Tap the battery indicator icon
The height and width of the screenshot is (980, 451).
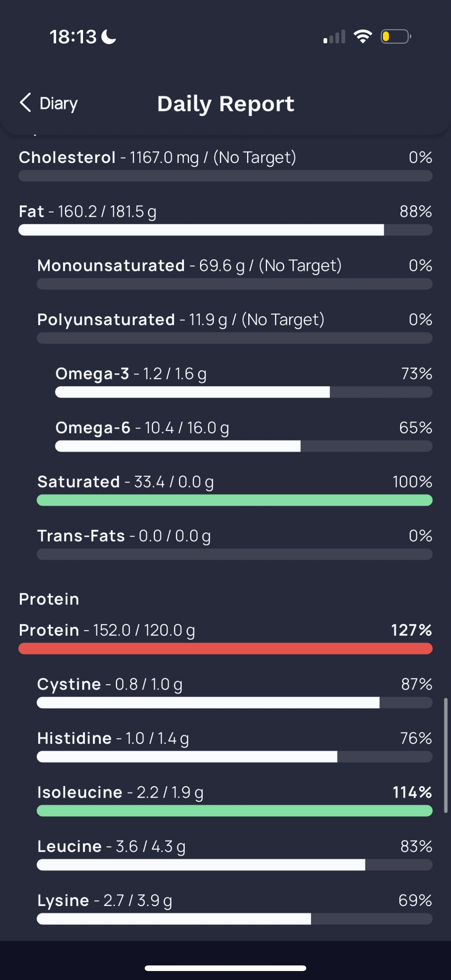(x=396, y=37)
